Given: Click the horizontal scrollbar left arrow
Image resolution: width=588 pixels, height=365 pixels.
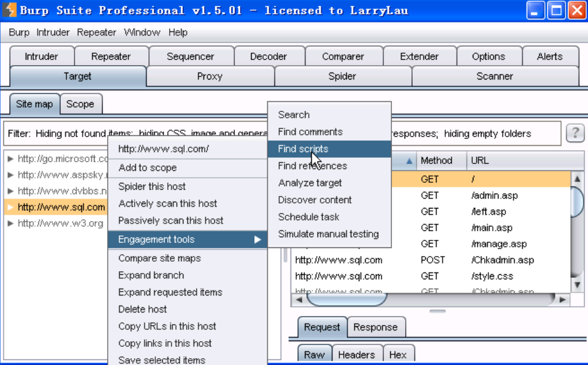Looking at the screenshot, I should coord(299,299).
